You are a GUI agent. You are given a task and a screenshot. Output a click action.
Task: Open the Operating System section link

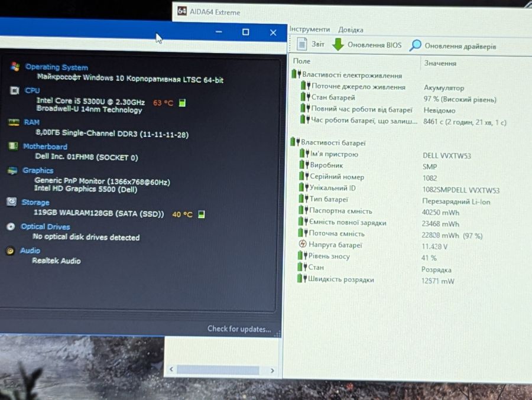57,67
